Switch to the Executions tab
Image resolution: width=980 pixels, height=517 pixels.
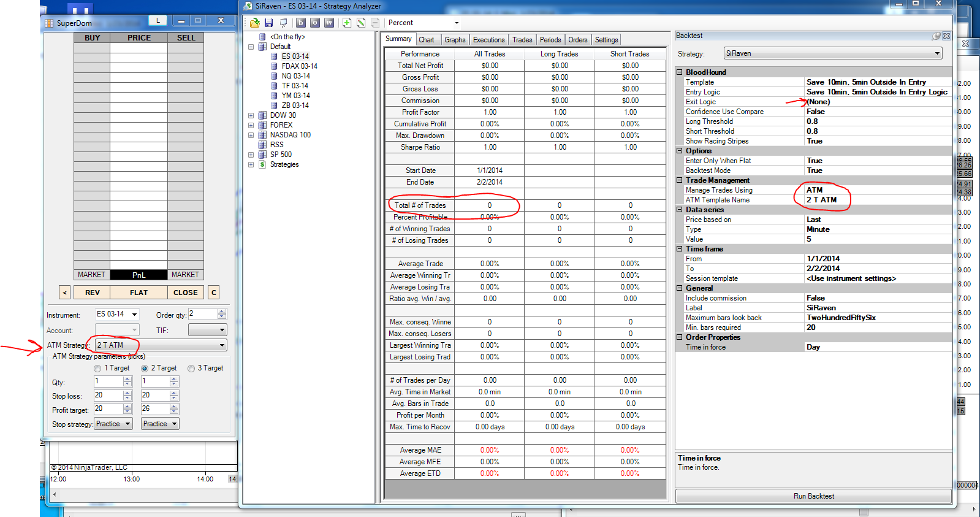coord(488,40)
